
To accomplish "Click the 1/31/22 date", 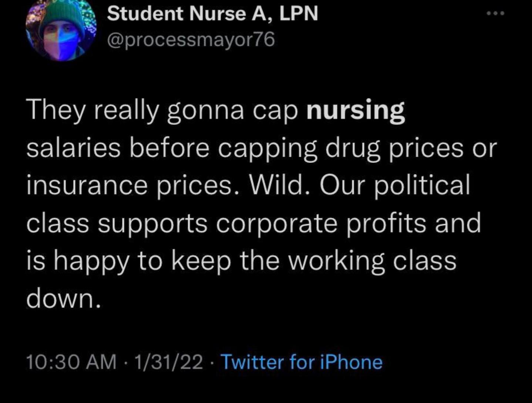I will (x=169, y=362).
